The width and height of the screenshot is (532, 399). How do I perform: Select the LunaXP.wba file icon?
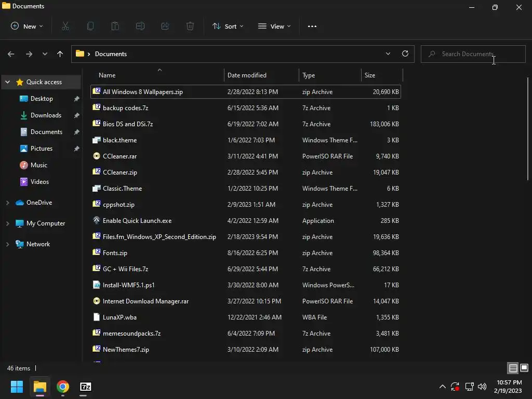click(x=97, y=317)
